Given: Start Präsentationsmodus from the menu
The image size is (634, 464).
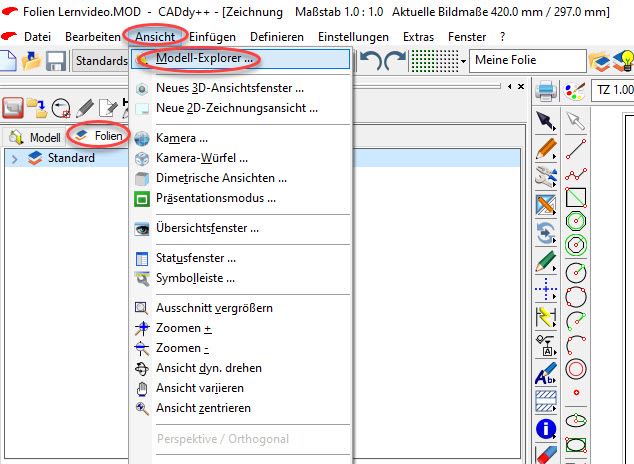Looking at the screenshot, I should click(241, 198).
